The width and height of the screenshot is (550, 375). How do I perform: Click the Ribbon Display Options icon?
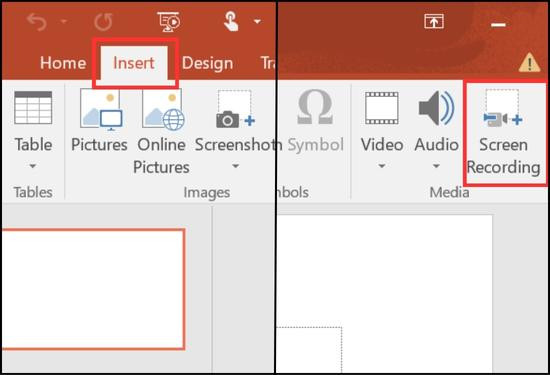434,21
